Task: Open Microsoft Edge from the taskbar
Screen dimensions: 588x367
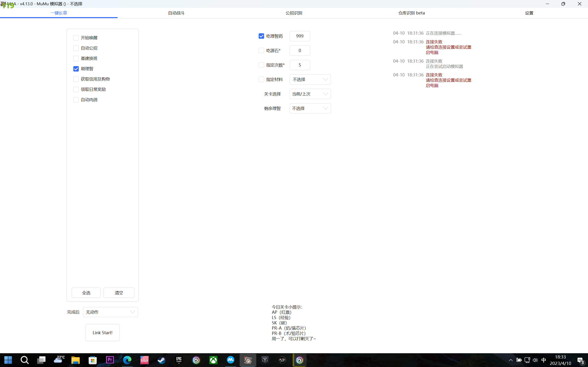Action: [x=127, y=360]
